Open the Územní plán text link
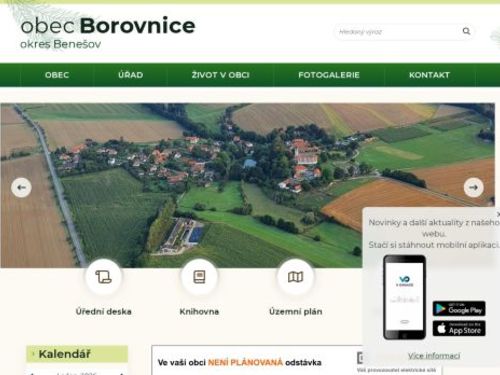 click(x=295, y=312)
